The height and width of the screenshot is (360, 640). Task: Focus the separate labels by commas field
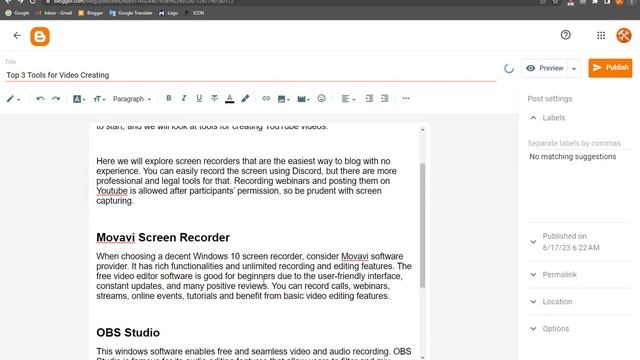click(x=579, y=143)
